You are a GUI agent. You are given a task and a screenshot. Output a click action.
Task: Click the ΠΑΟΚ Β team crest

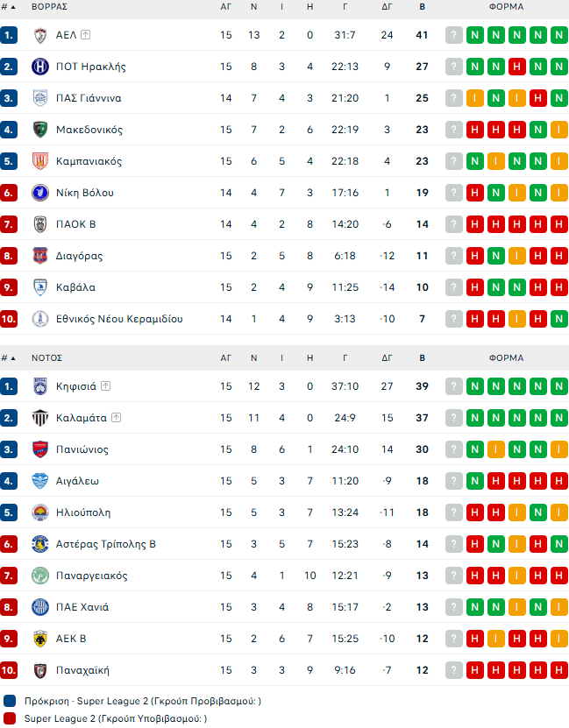(x=39, y=224)
